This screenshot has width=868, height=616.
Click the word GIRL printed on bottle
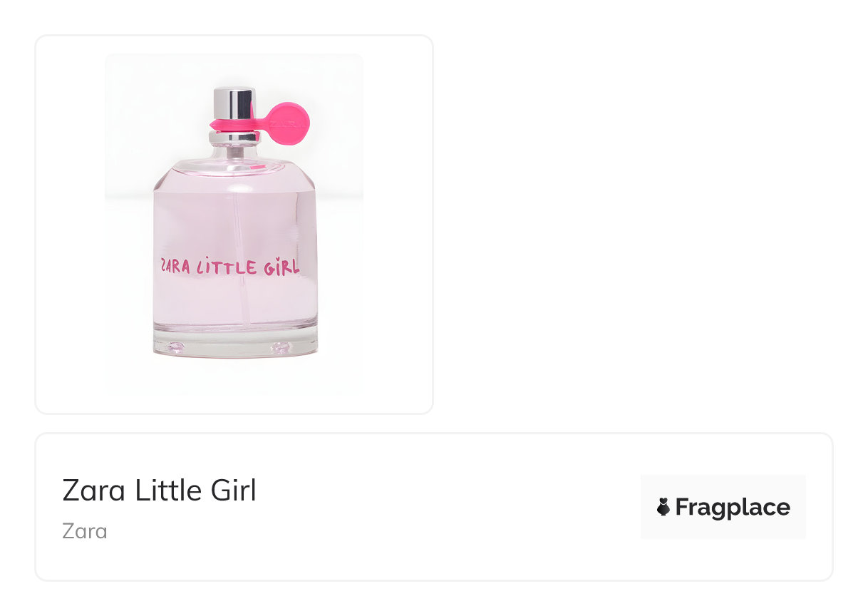(280, 267)
